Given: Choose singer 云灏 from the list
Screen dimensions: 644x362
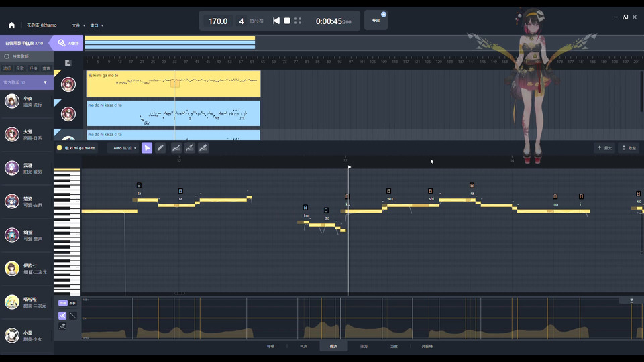Looking at the screenshot, I should tap(27, 168).
